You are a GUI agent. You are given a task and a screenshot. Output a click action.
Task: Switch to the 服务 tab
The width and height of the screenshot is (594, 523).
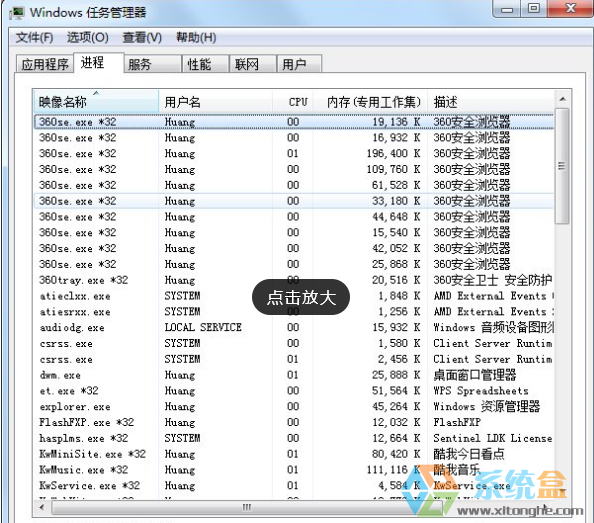tap(153, 64)
